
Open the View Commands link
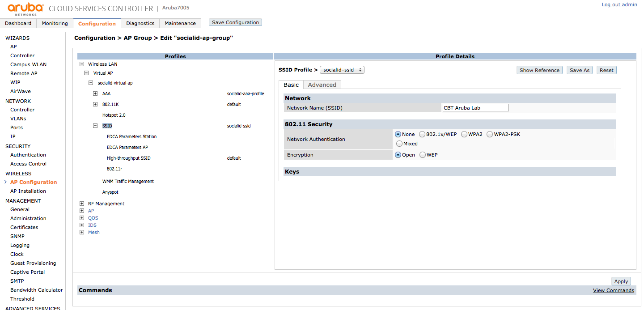coord(613,290)
